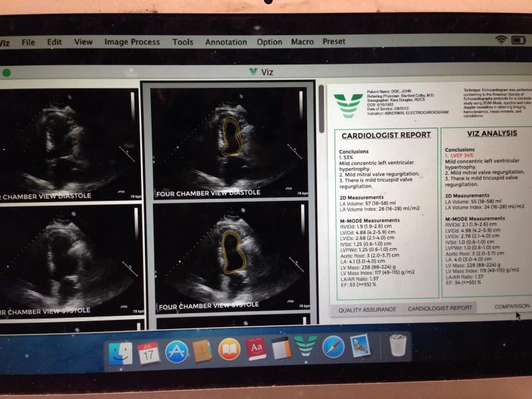Open the Macro menu
This screenshot has width=532, height=399.
click(302, 42)
